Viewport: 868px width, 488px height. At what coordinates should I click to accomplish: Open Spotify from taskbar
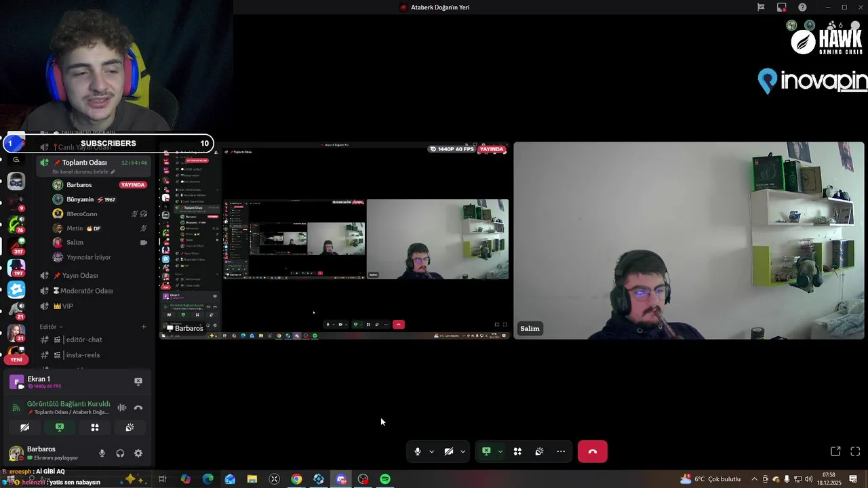click(385, 479)
